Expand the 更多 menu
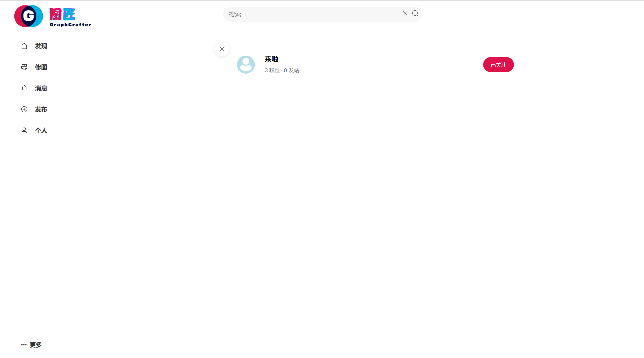Screen dimensions: 644x358 pyautogui.click(x=31, y=345)
